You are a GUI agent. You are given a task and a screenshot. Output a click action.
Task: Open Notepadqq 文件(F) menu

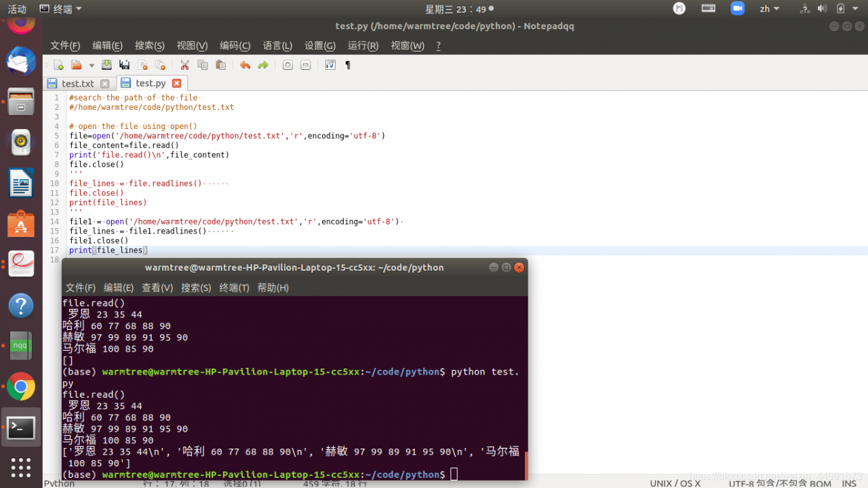click(x=65, y=45)
